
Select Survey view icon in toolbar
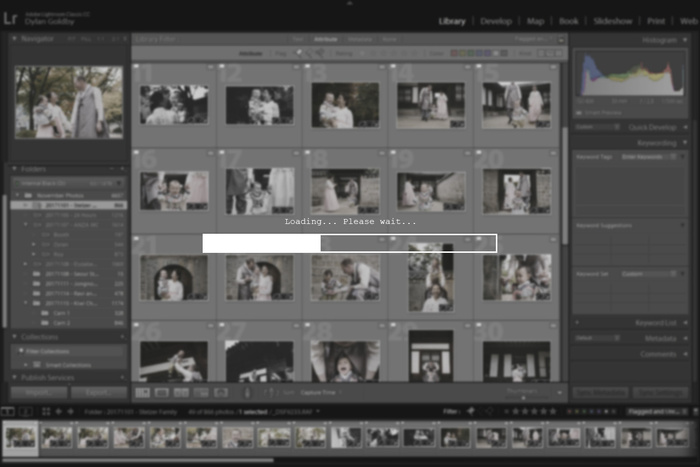[x=200, y=393]
